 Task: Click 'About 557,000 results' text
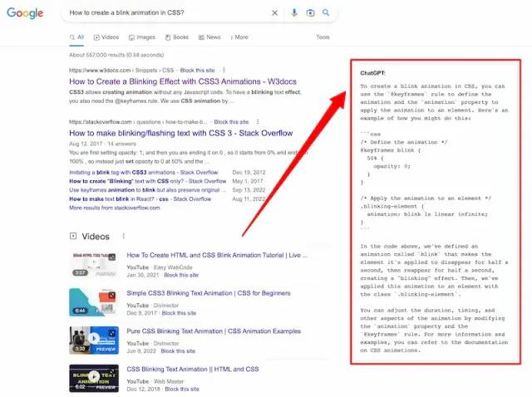(x=116, y=55)
